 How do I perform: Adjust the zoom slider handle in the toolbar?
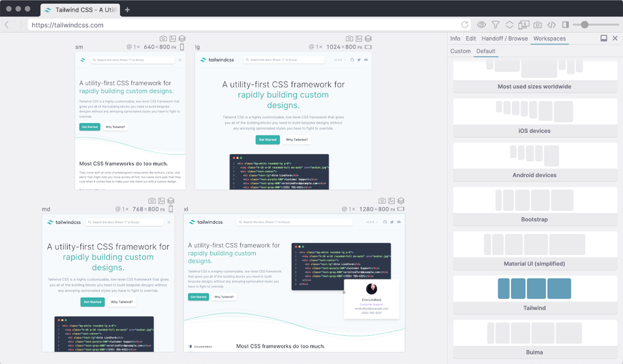(585, 24)
